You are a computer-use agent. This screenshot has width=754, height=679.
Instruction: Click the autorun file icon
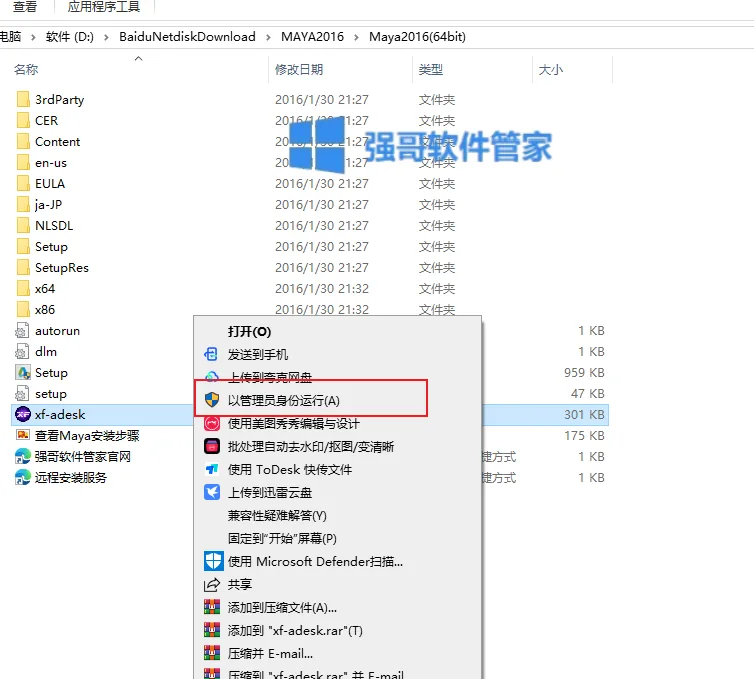(x=22, y=330)
